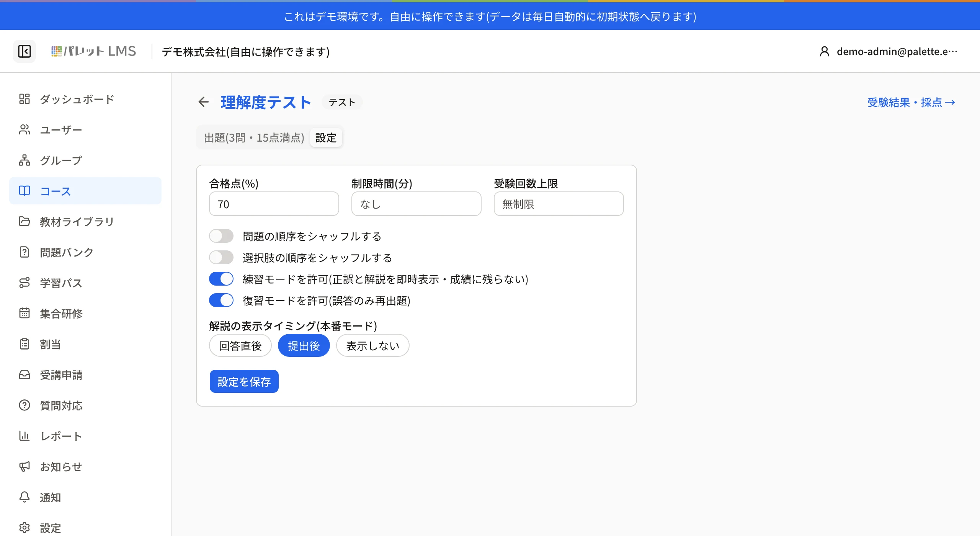Screen dimensions: 980x536
Task: Click the 質問対応 help circle icon
Action: [x=24, y=405]
